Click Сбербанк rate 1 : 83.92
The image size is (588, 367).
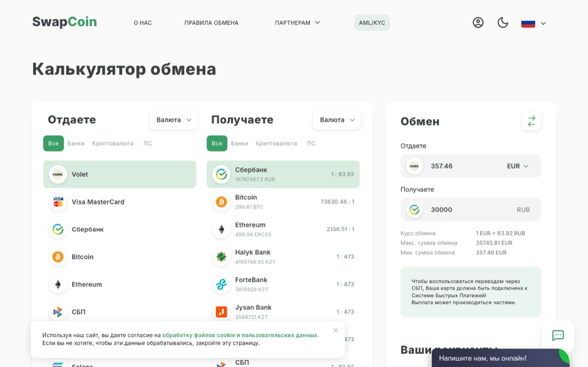(x=342, y=174)
